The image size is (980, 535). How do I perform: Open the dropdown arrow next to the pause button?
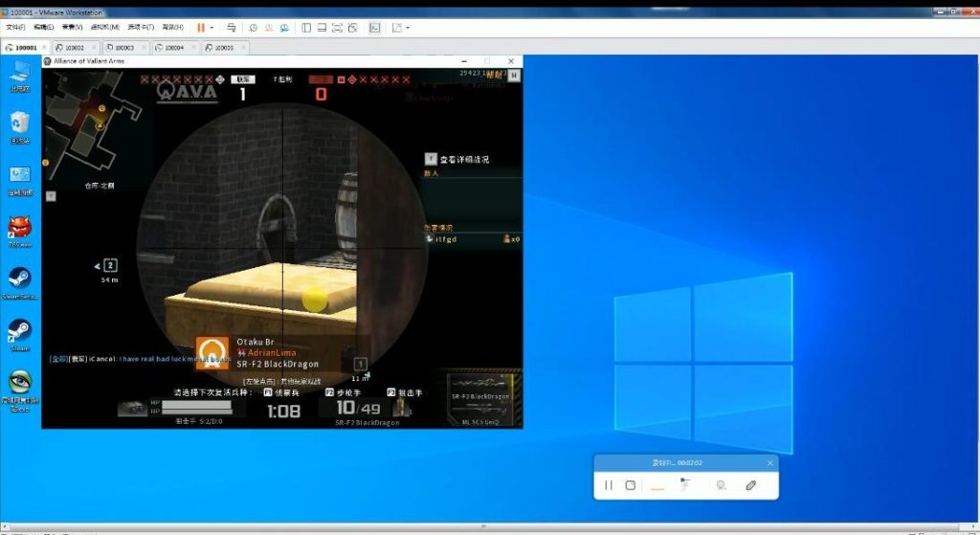pos(212,28)
